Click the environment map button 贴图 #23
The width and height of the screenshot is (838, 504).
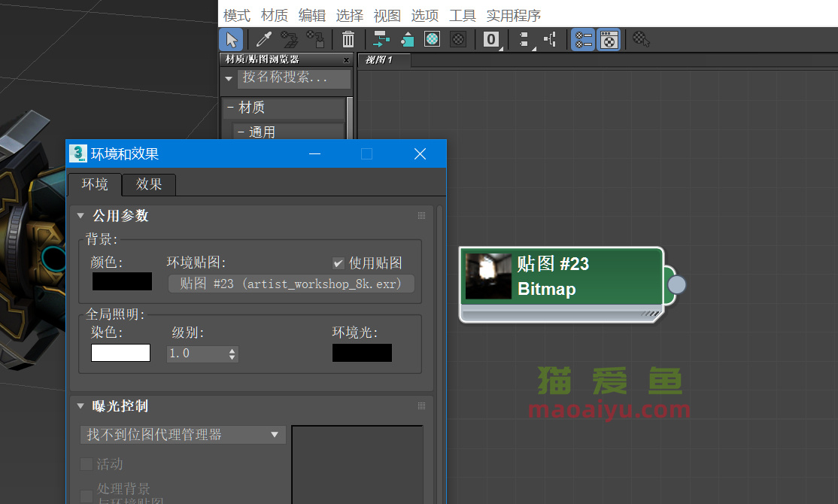point(291,284)
